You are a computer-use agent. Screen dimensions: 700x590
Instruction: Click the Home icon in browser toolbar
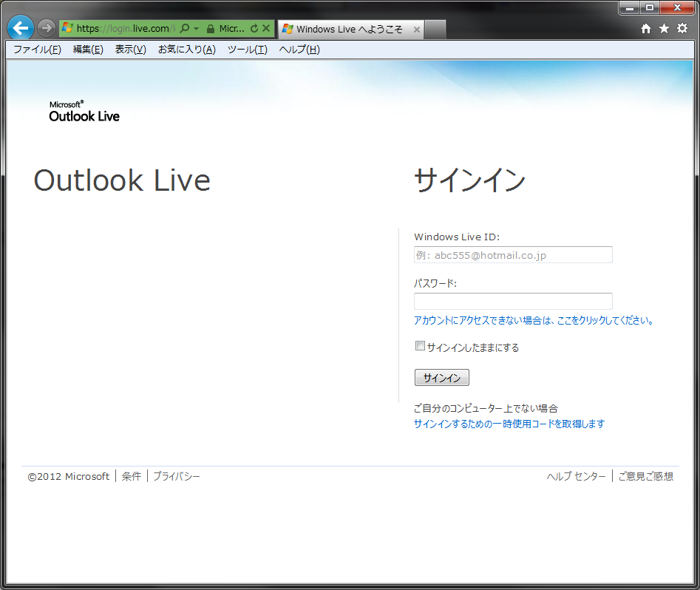coord(645,29)
